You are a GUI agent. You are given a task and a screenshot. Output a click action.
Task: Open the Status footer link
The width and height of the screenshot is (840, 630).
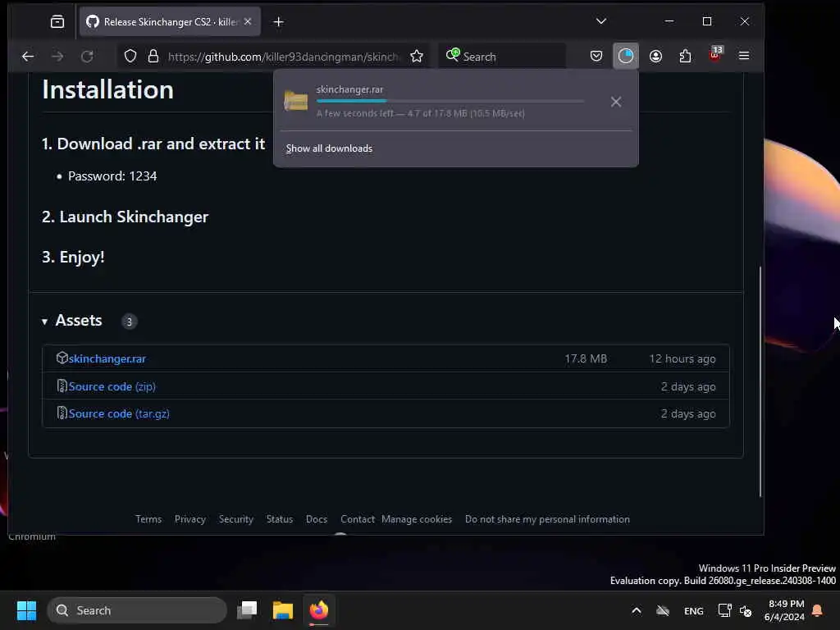click(x=280, y=519)
